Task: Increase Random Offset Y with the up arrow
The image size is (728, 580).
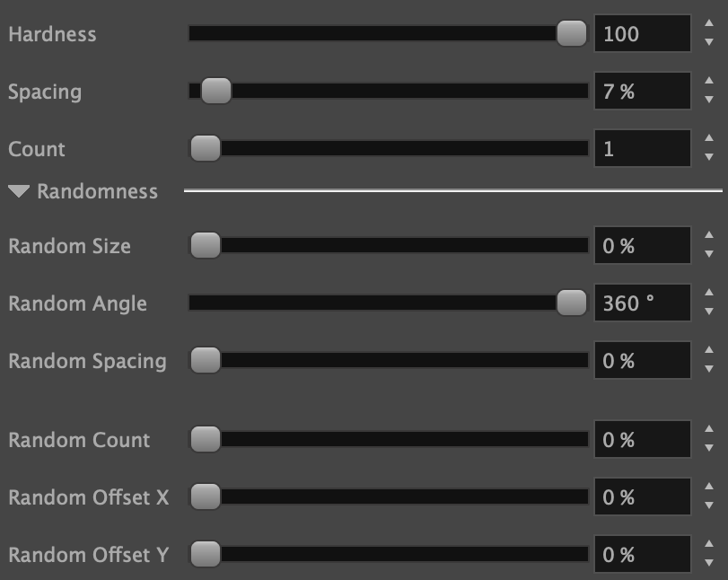Action: tap(709, 545)
